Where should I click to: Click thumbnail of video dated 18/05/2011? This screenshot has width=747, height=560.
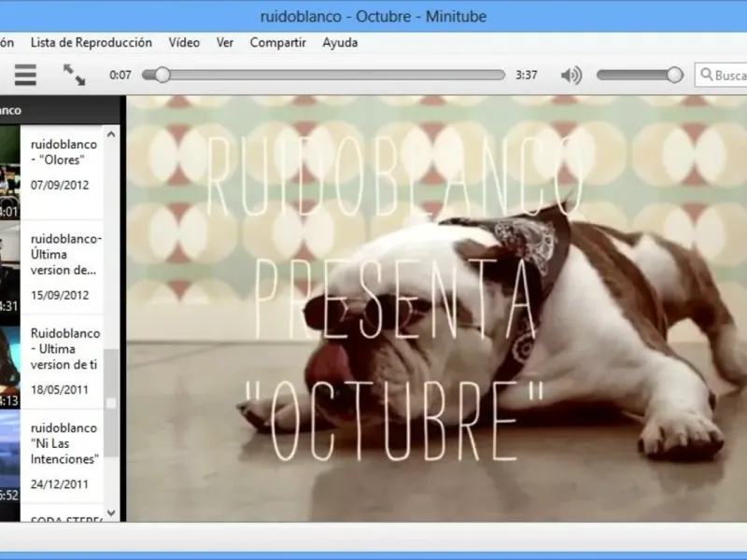(9, 364)
